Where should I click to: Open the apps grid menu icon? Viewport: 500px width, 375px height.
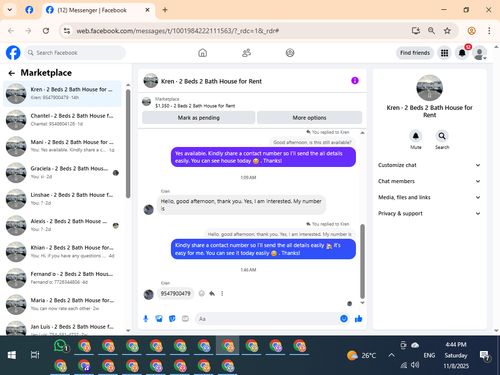coord(444,53)
